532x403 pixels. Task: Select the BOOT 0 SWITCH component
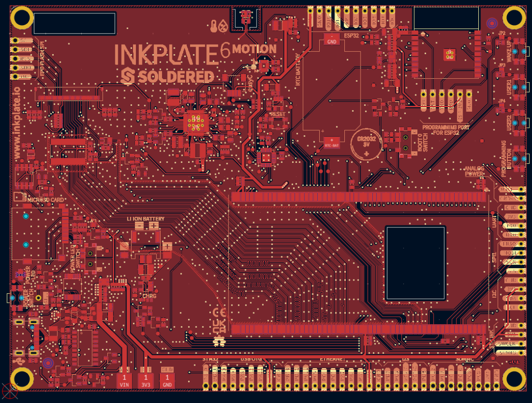pos(405,143)
